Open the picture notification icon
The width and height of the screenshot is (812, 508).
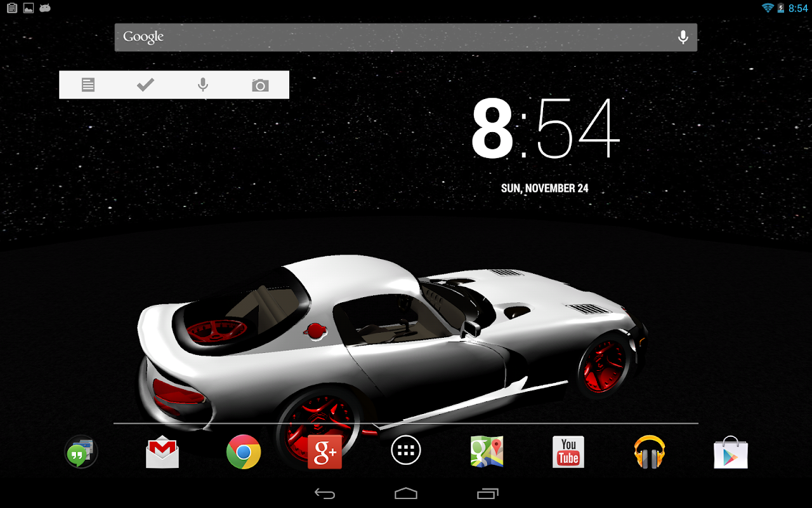[x=28, y=8]
